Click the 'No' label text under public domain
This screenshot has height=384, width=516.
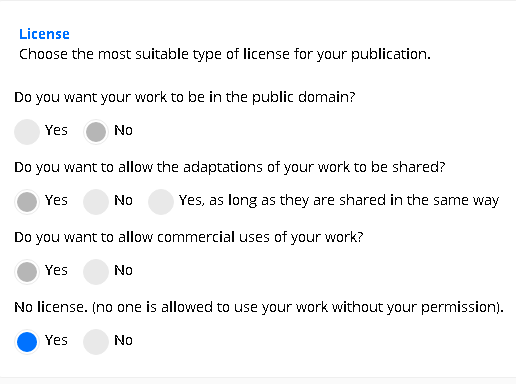pyautogui.click(x=123, y=130)
